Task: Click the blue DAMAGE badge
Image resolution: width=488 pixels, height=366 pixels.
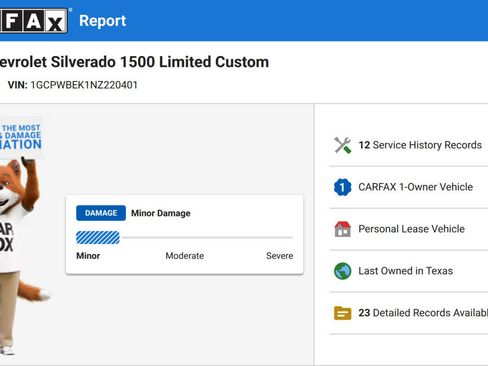Action: pyautogui.click(x=101, y=213)
